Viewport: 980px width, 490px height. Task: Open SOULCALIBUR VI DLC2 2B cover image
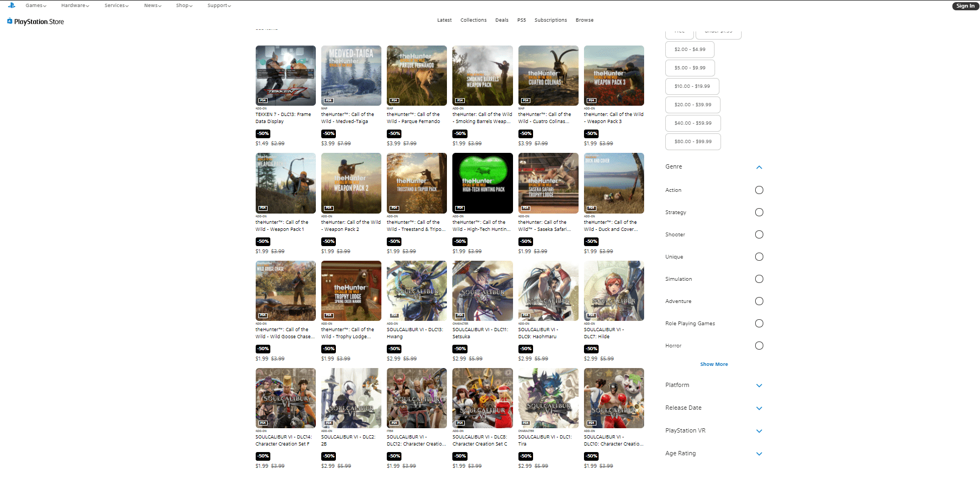pos(351,398)
